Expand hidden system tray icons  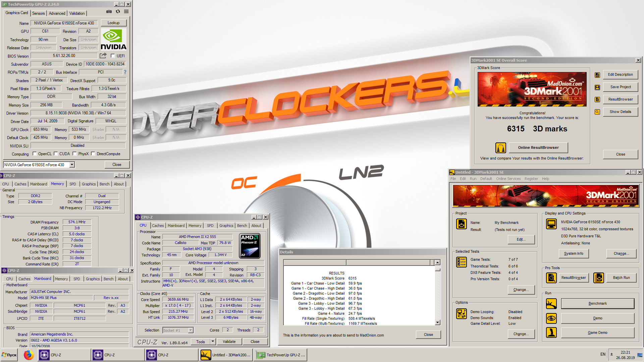pos(611,355)
